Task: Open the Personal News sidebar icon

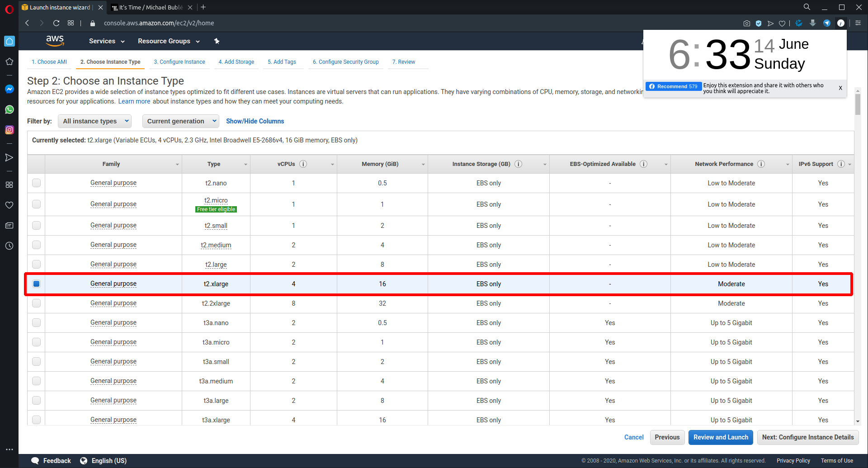Action: point(9,225)
